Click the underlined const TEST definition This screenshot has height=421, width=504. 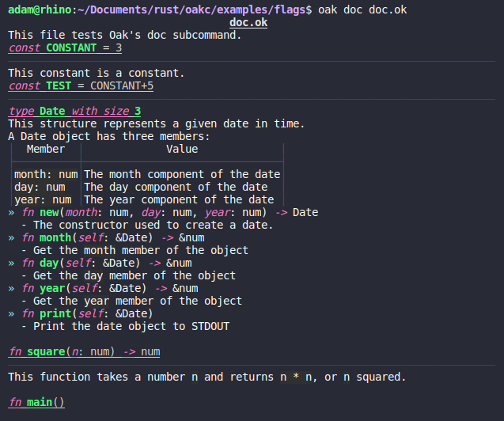pyautogui.click(x=81, y=85)
